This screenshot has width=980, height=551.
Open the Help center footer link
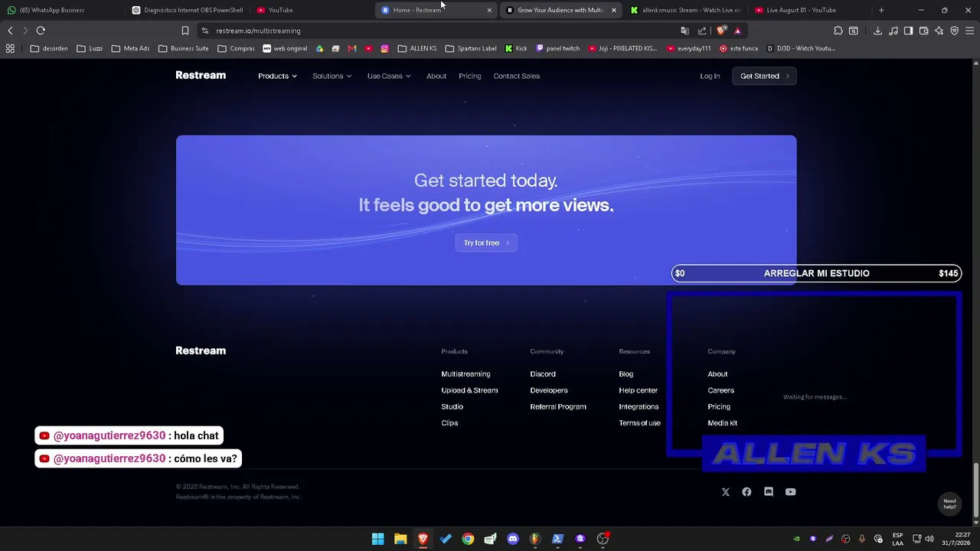639,390
